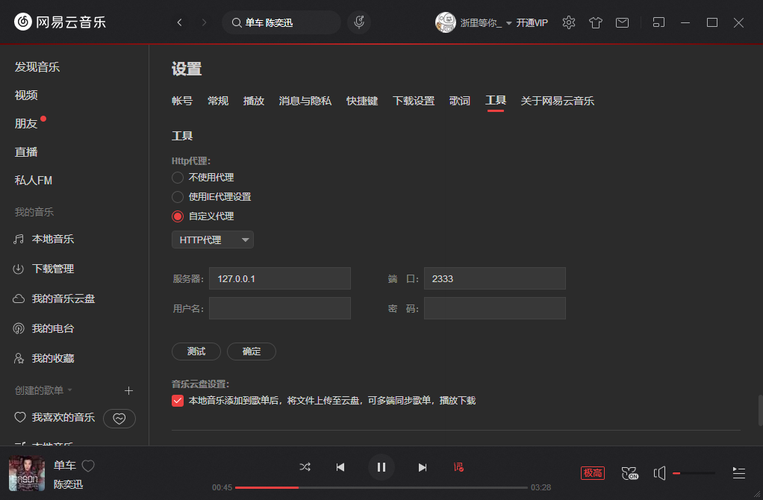Switch to mini player mode icon
Viewport: 763px width, 500px height.
(x=658, y=22)
